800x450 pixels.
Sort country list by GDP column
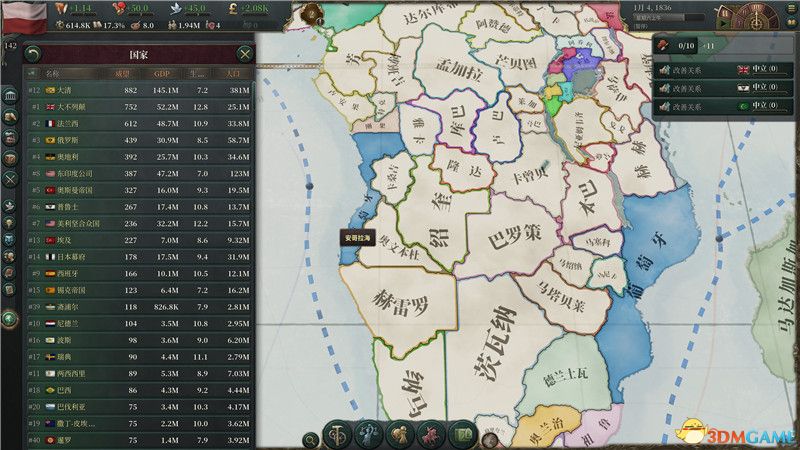pos(161,74)
